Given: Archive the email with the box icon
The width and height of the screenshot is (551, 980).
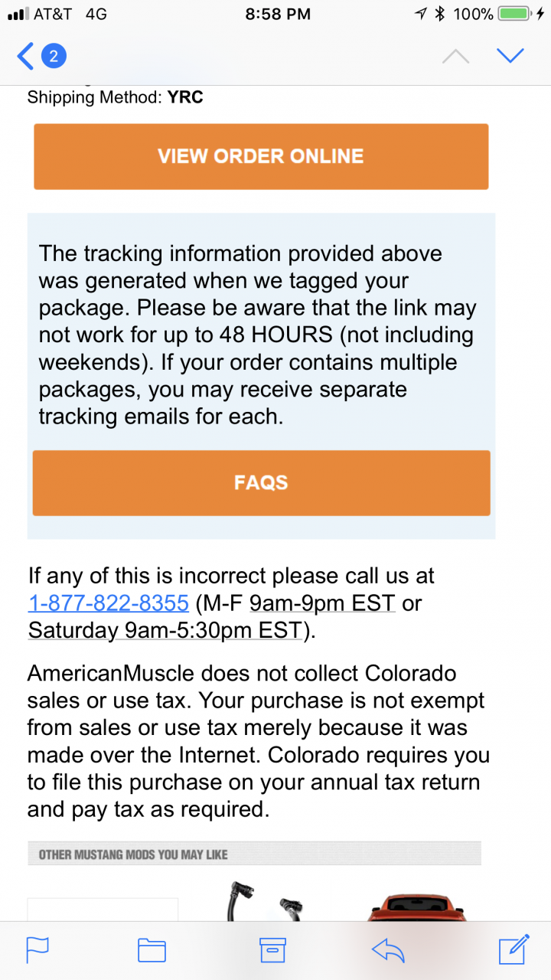Looking at the screenshot, I should 272,949.
